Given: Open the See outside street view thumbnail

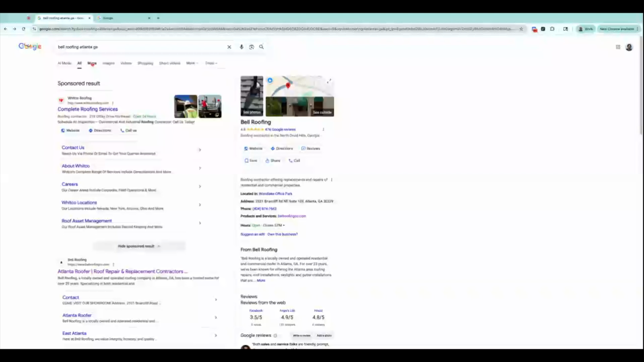Looking at the screenshot, I should [300, 107].
